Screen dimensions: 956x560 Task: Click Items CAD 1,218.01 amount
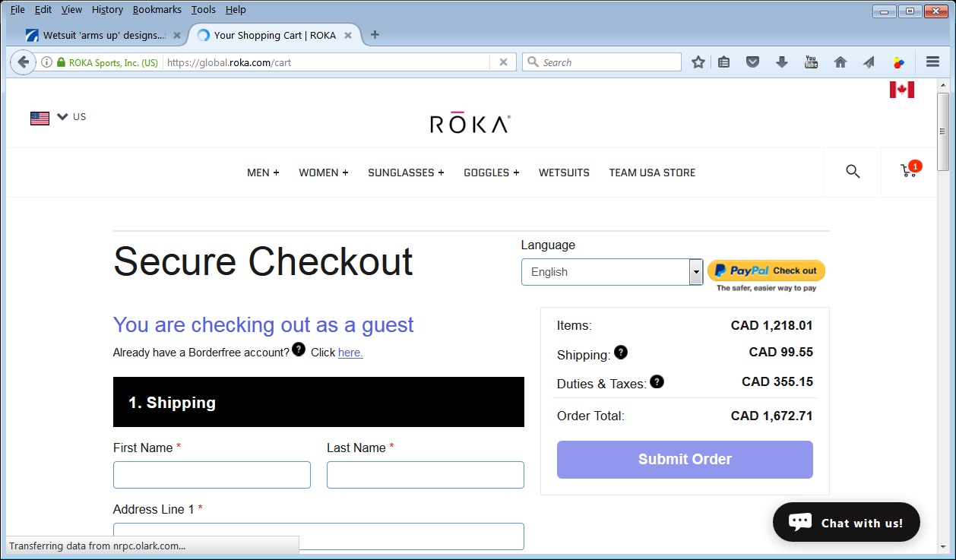click(772, 325)
